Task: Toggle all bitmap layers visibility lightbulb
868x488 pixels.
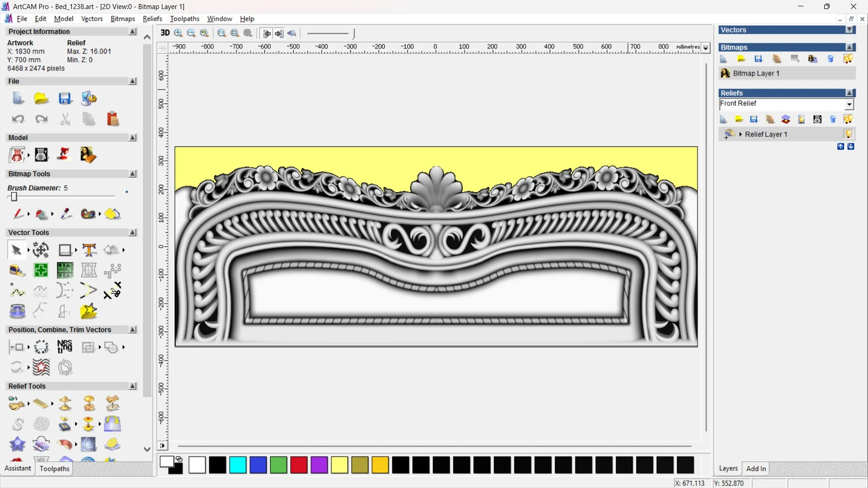Action: [848, 59]
